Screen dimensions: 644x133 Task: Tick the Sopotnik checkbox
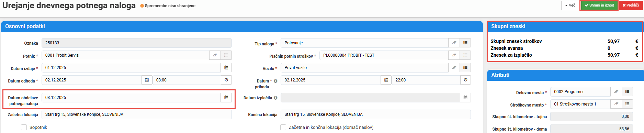point(24,127)
